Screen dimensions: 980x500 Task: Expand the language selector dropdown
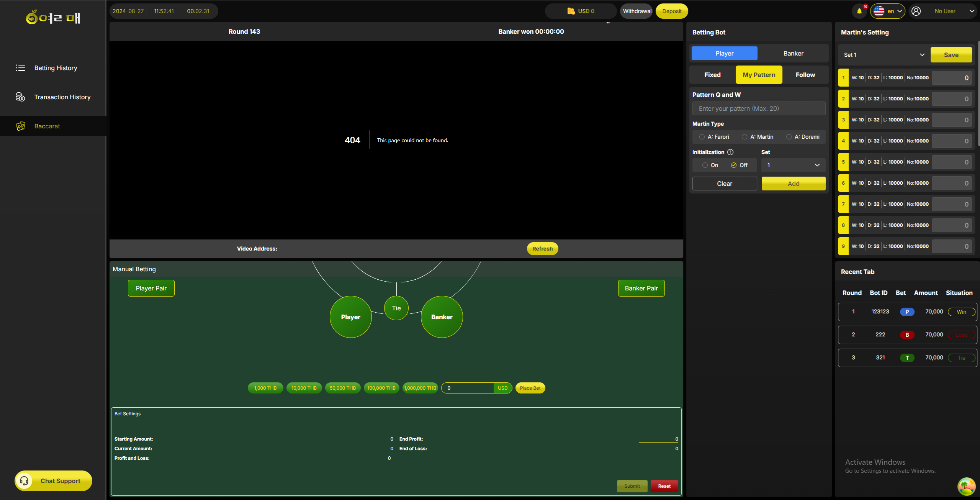click(887, 11)
